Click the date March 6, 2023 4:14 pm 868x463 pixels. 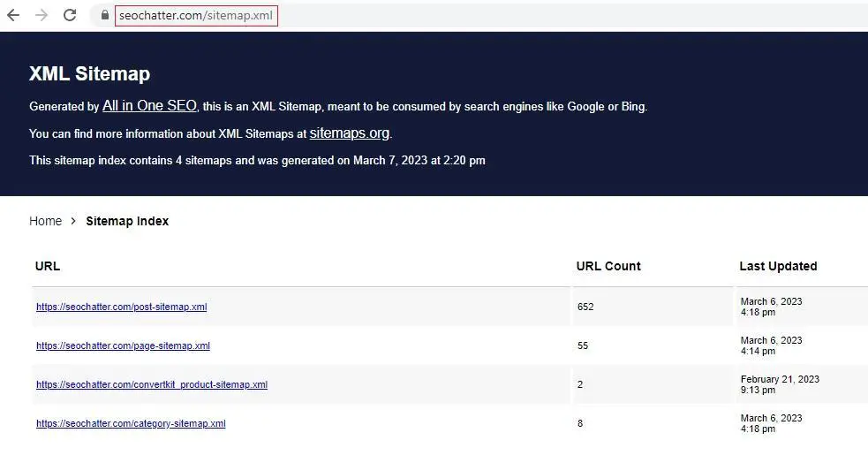click(x=771, y=345)
